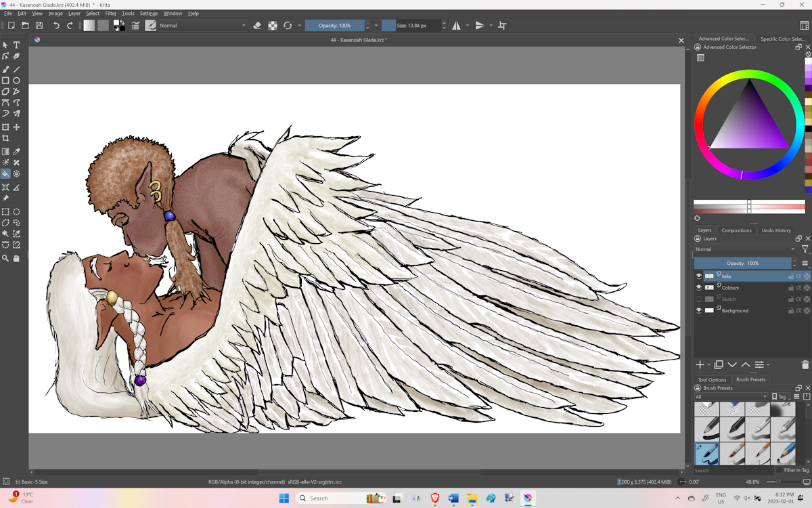Switch to the Undo History tab

(775, 230)
